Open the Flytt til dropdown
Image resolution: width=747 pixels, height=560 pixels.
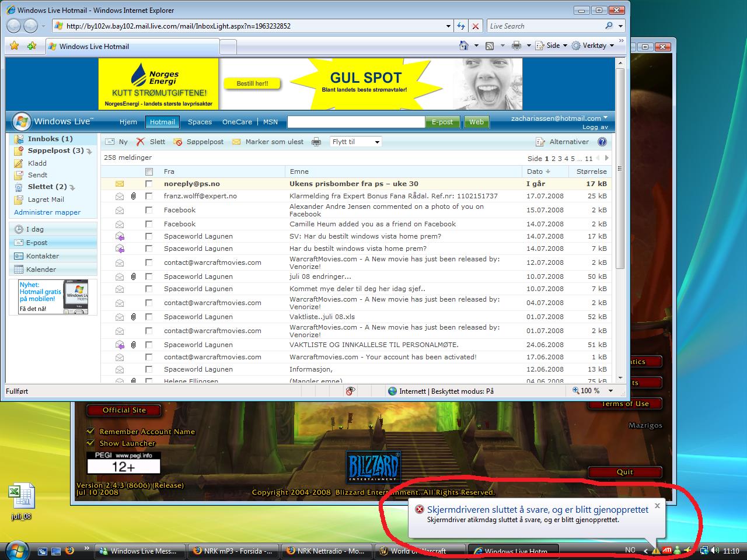point(355,142)
